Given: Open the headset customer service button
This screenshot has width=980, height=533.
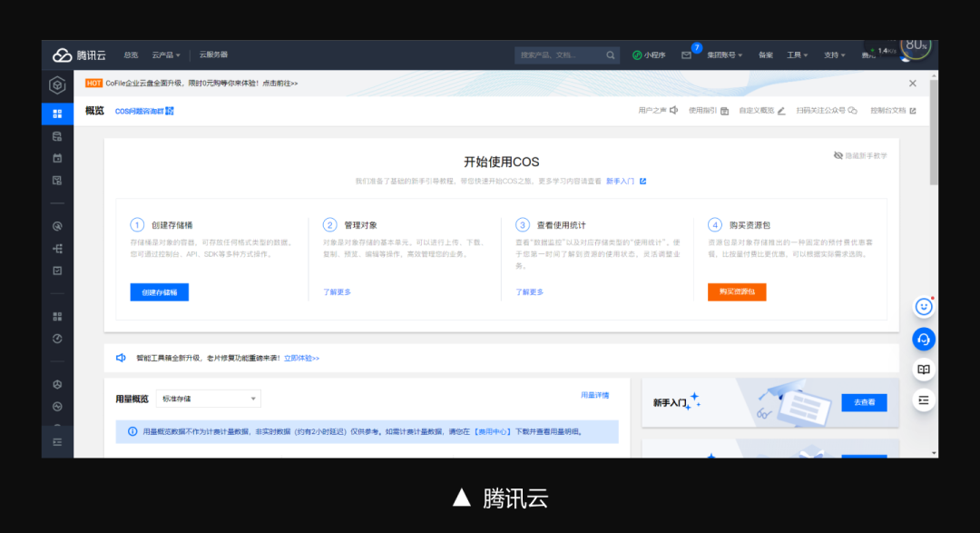Looking at the screenshot, I should click(924, 339).
